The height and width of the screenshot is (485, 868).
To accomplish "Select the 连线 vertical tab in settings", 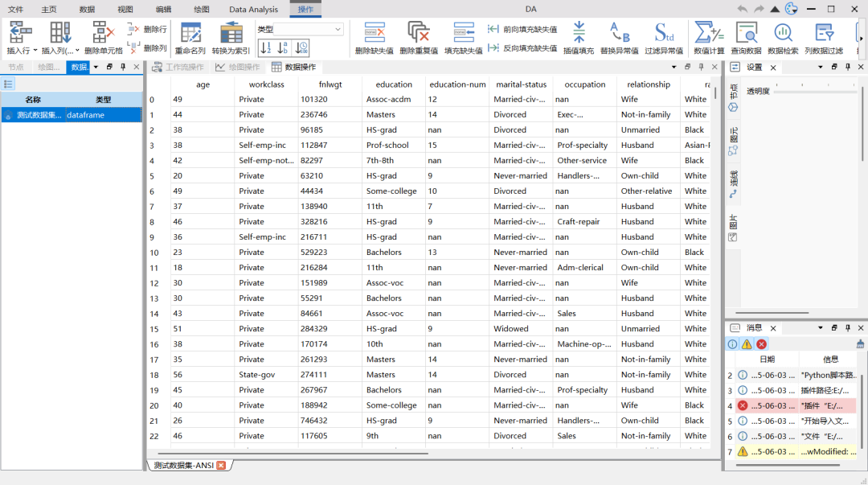I will click(x=734, y=185).
